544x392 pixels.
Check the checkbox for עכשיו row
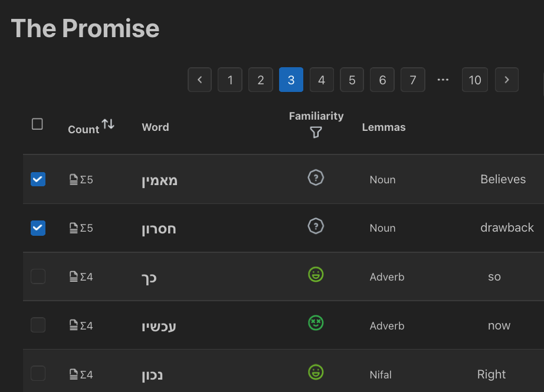click(38, 325)
